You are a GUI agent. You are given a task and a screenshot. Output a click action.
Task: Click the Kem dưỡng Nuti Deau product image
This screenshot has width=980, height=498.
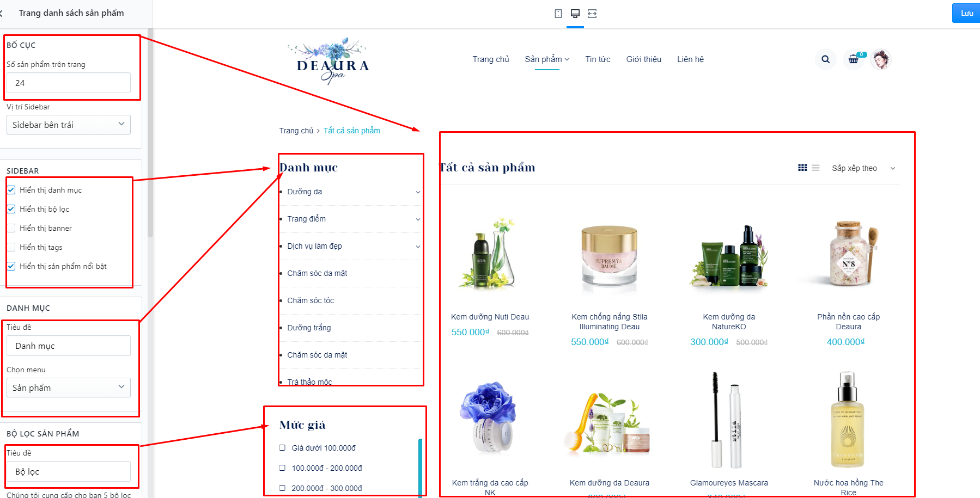490,255
